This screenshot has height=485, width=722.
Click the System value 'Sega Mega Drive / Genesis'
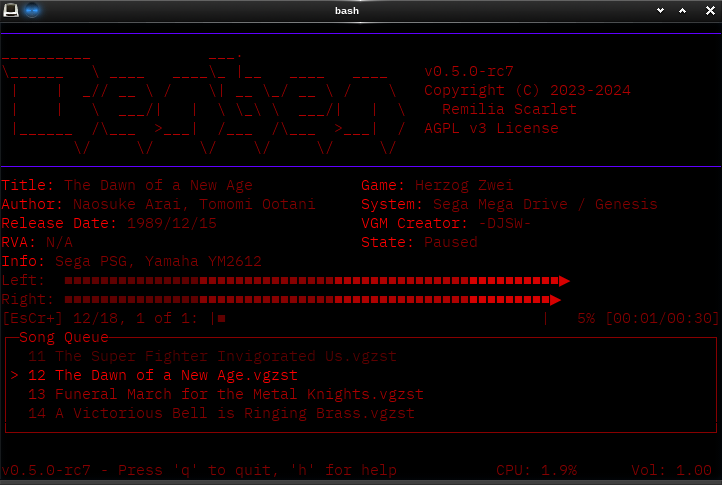(x=545, y=204)
